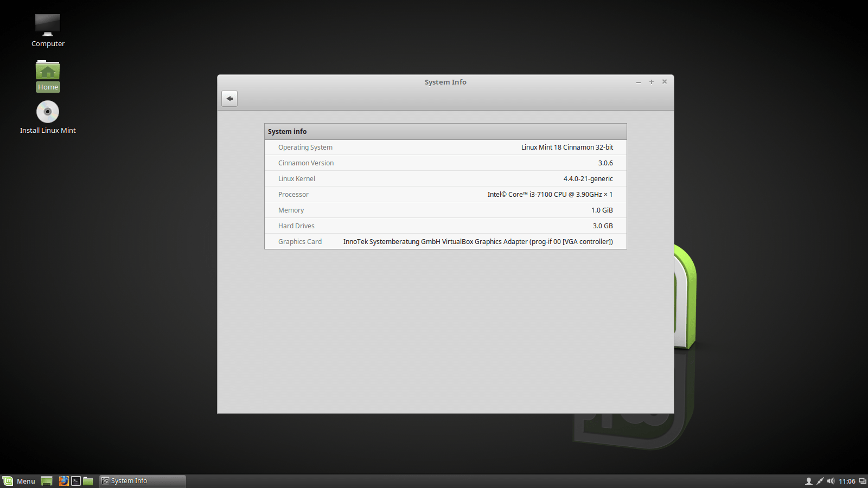
Task: Open the user applet in system tray
Action: 808,481
